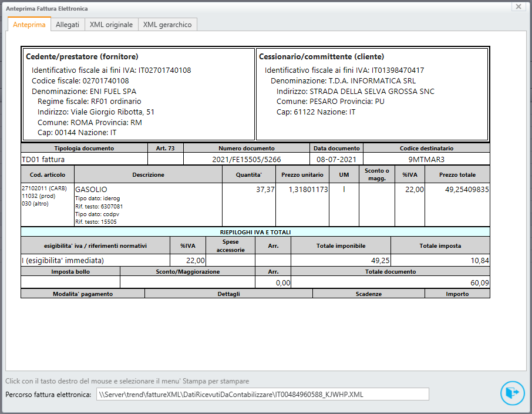Click the Scadenze column header
This screenshot has width=532, height=414.
pyautogui.click(x=368, y=294)
